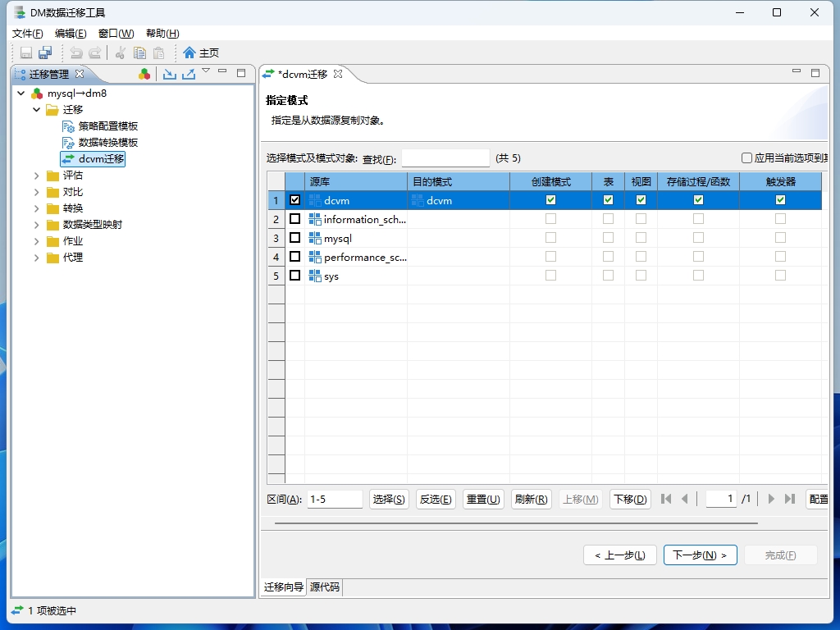Open the 窗口(W) menu

click(x=116, y=33)
